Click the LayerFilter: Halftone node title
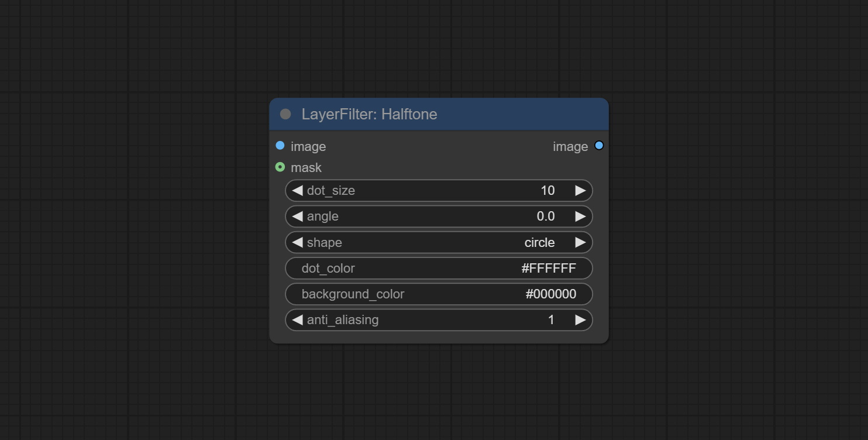Screen dimensions: 868x440 [369, 114]
